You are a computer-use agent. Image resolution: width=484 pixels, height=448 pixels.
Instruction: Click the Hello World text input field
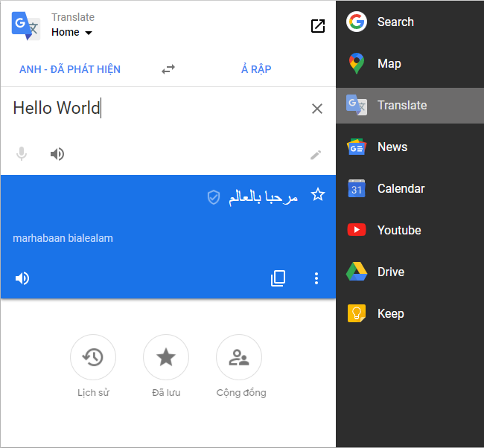(x=149, y=109)
